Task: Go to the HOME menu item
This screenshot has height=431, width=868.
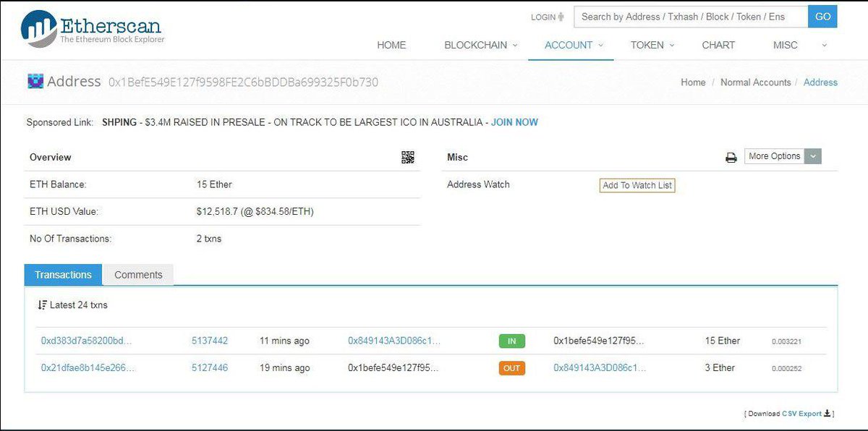Action: [x=391, y=45]
